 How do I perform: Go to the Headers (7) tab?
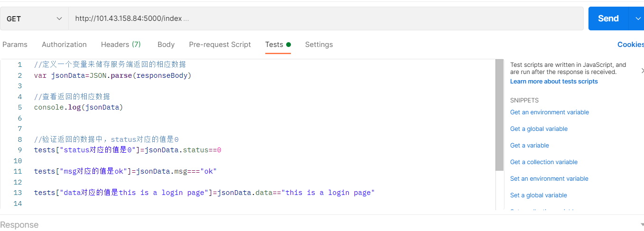click(x=121, y=45)
